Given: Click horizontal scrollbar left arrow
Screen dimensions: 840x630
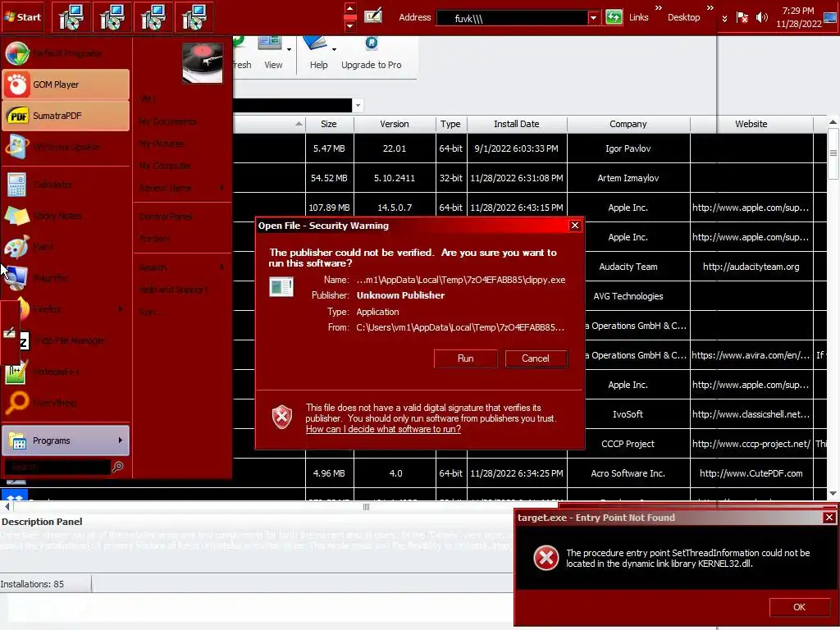Looking at the screenshot, I should click(7, 506).
